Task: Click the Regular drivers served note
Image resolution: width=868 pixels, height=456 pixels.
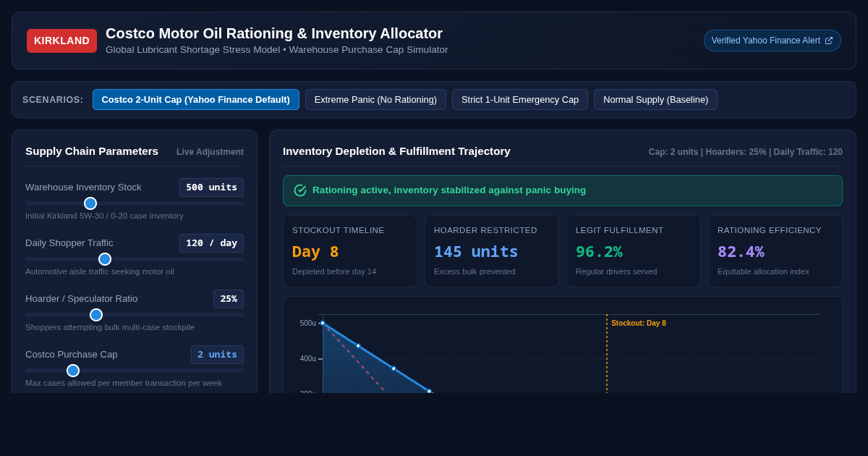Action: coord(617,271)
